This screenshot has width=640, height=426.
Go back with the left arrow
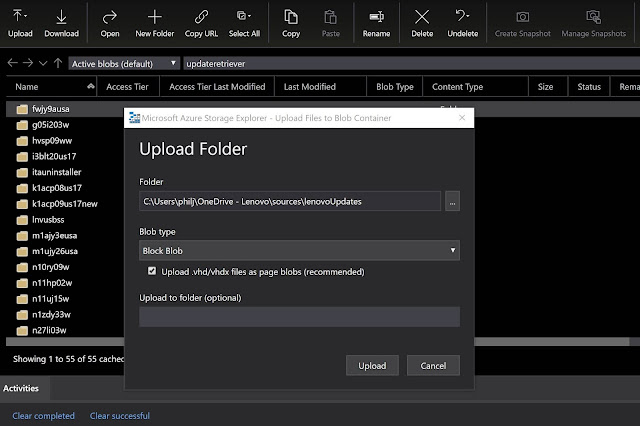click(x=13, y=63)
